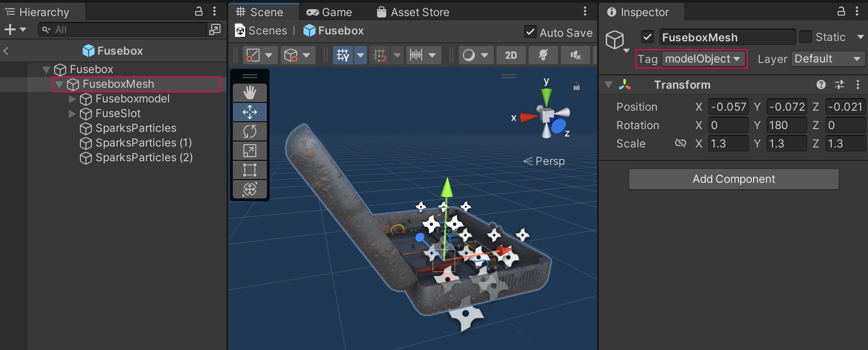Click the scene lighting toggle icon

[543, 56]
